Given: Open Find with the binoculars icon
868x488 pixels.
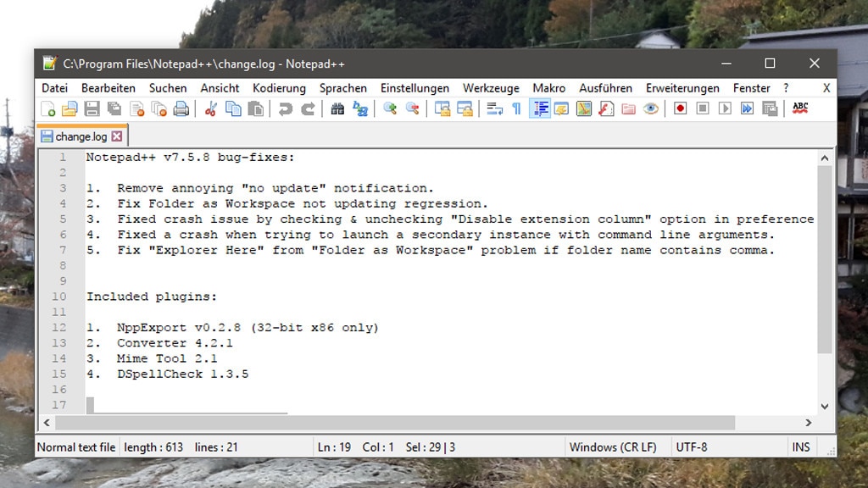Looking at the screenshot, I should (x=337, y=108).
